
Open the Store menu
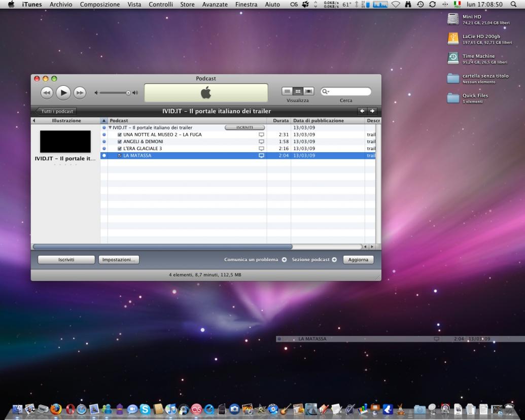pyautogui.click(x=187, y=5)
